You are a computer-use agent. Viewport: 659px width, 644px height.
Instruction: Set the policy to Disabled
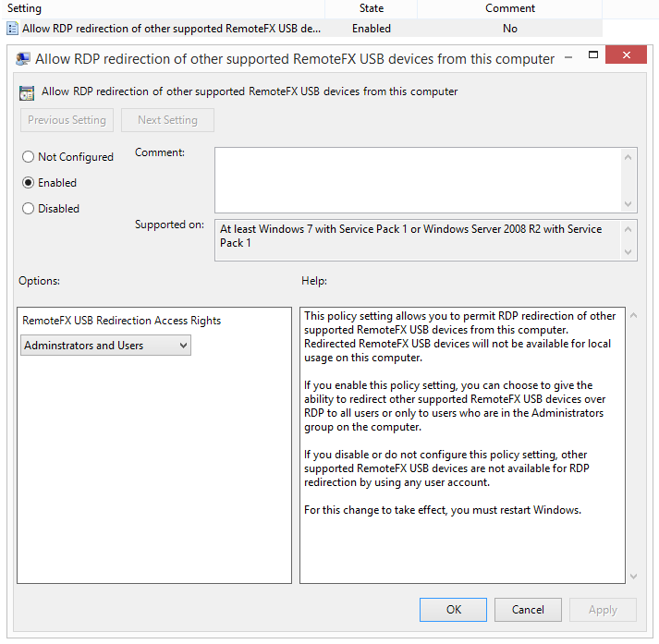click(29, 209)
